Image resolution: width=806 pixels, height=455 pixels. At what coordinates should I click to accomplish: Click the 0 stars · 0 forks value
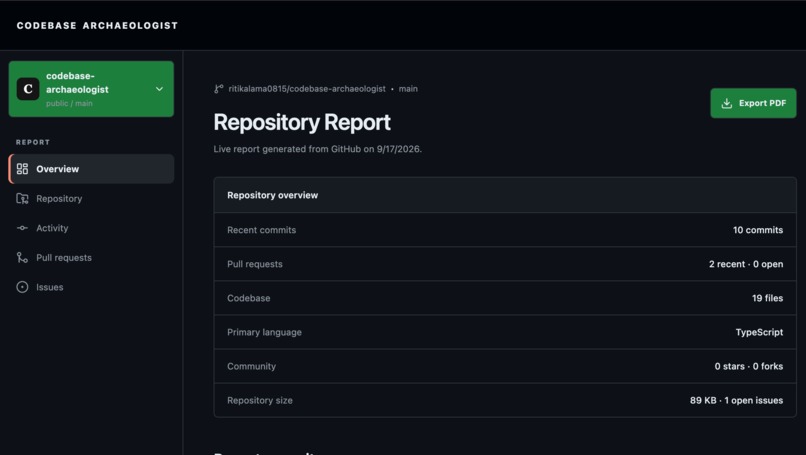pyautogui.click(x=749, y=366)
